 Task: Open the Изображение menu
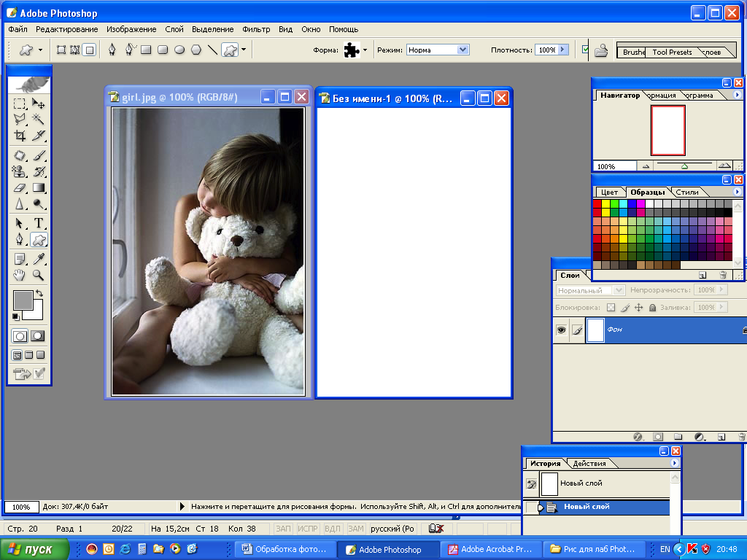tap(131, 29)
